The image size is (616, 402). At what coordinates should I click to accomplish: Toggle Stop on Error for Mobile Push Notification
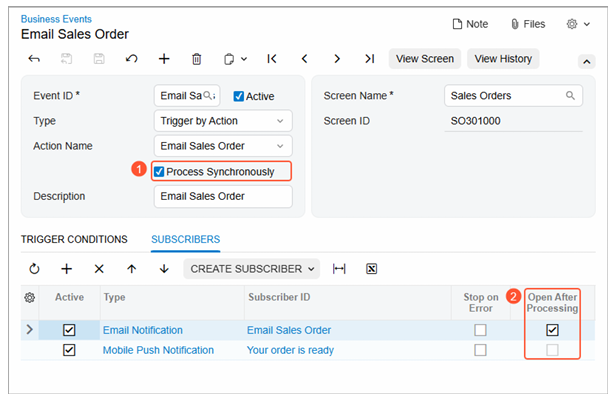point(480,350)
